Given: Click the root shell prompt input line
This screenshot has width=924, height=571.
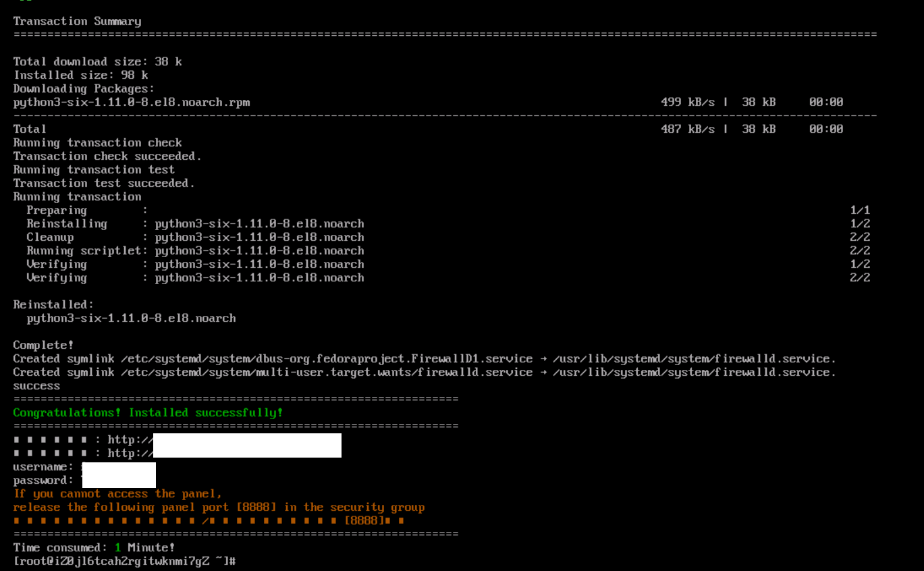Looking at the screenshot, I should coord(124,561).
